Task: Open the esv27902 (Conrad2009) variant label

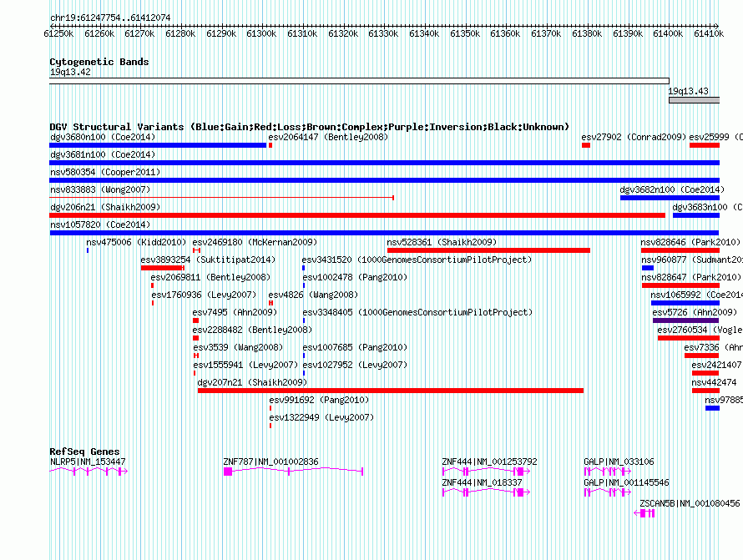Action: [634, 137]
